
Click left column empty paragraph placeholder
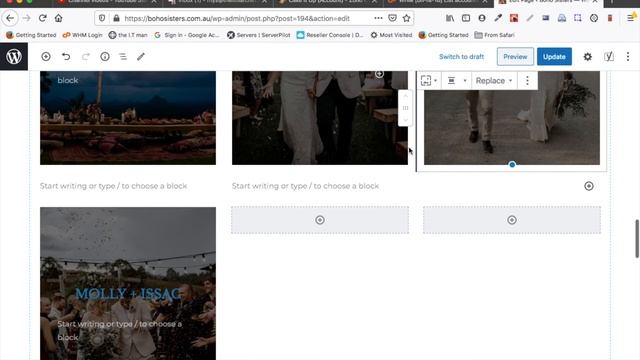pyautogui.click(x=113, y=186)
